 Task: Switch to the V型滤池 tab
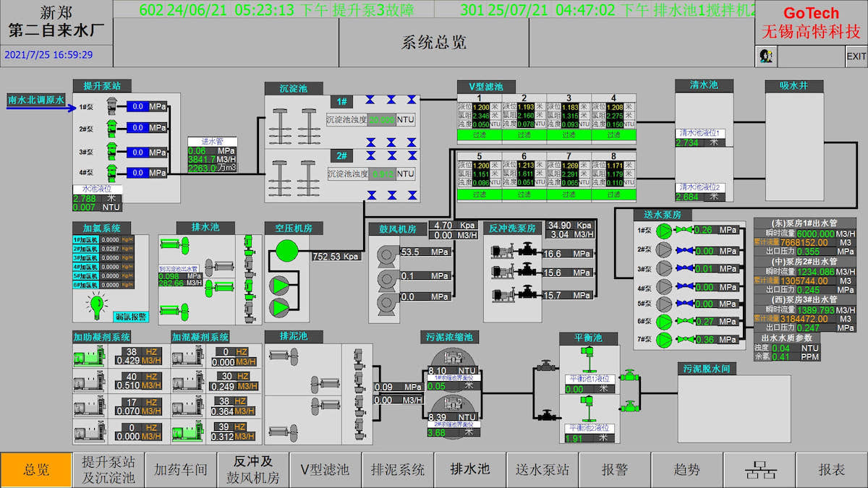coord(325,470)
